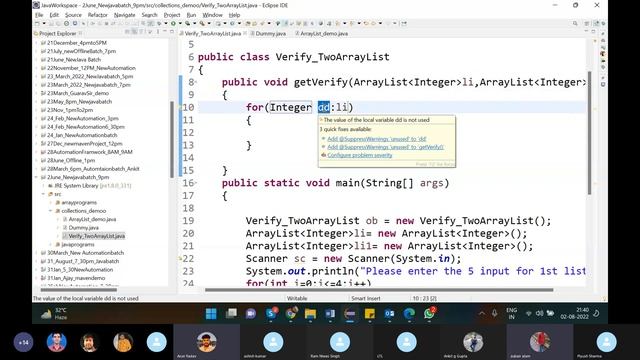Click the Outlook icon on the taskbar
Image resolution: width=640 pixels, height=360 pixels.
(x=389, y=313)
